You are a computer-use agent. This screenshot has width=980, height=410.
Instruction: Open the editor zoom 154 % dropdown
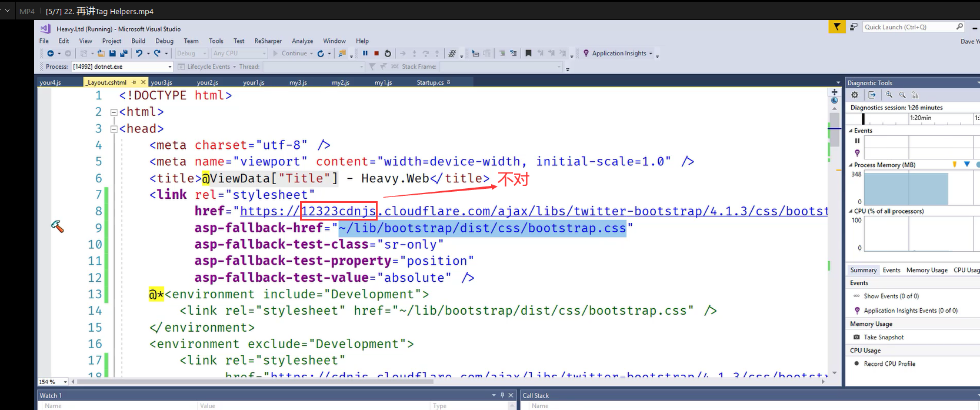[x=65, y=382]
